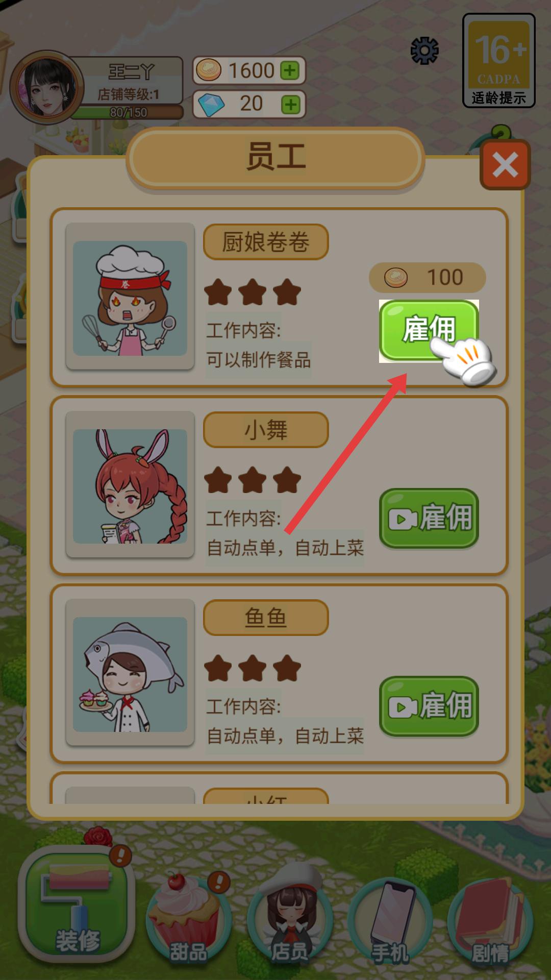Screen dimensions: 551x980
Task: Tap the player avatar portrait
Action: (x=47, y=88)
